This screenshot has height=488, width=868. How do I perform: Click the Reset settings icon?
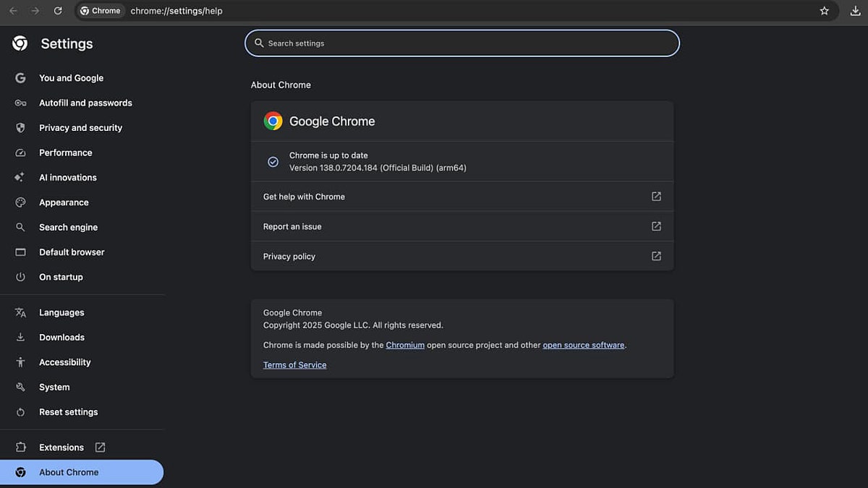click(x=20, y=412)
